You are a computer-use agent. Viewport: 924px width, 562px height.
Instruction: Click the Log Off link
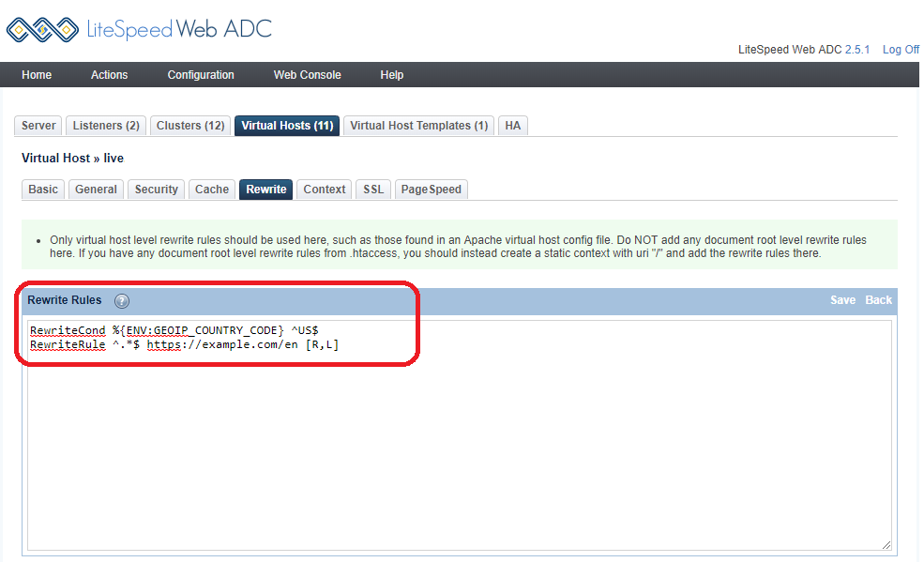tap(901, 50)
